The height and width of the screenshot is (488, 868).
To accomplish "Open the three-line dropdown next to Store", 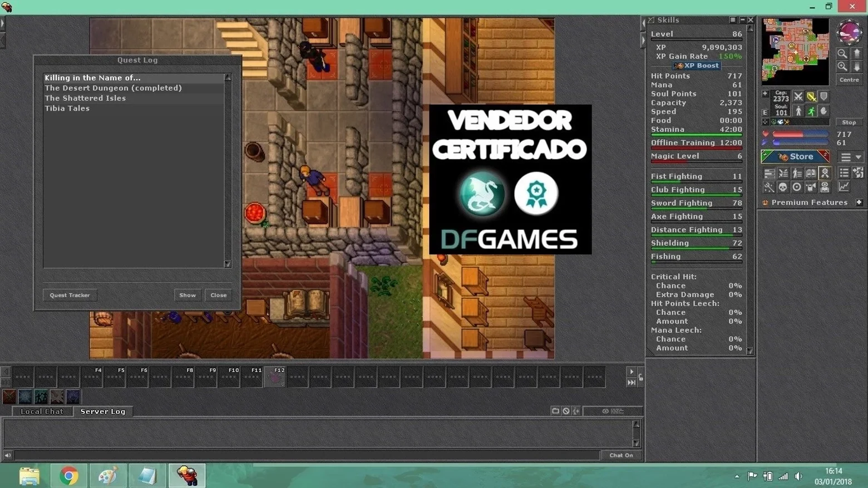I will click(x=851, y=157).
